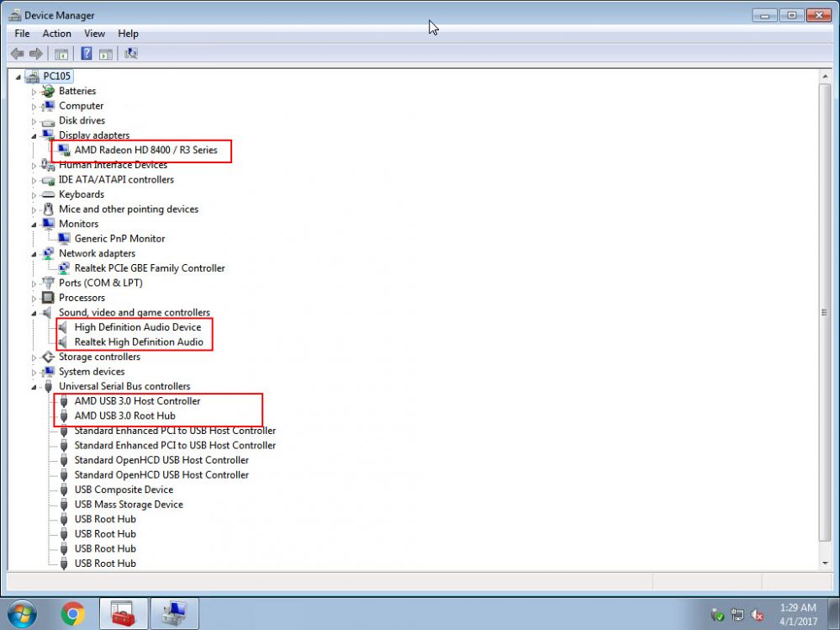The width and height of the screenshot is (840, 630).
Task: Click scrollbar up arrow in device tree
Action: coord(825,77)
